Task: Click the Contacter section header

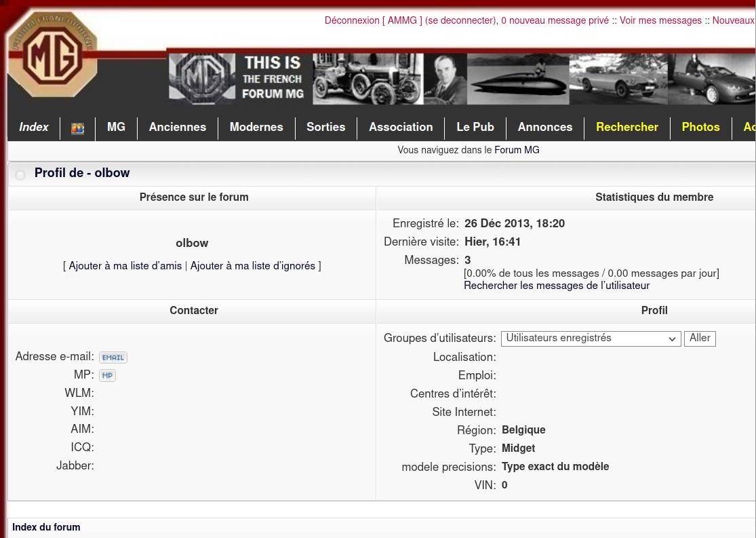Action: click(194, 310)
